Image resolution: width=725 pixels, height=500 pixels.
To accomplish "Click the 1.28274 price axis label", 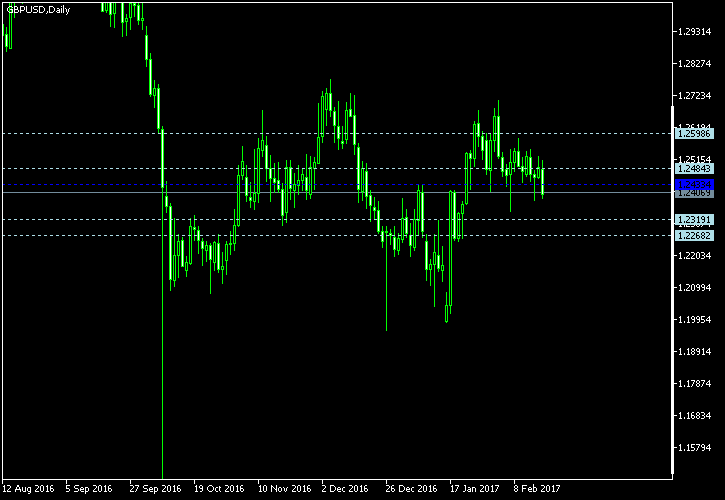I will 694,63.
